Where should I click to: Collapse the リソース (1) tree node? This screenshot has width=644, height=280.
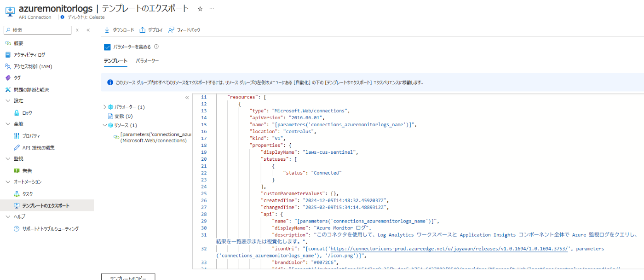104,125
